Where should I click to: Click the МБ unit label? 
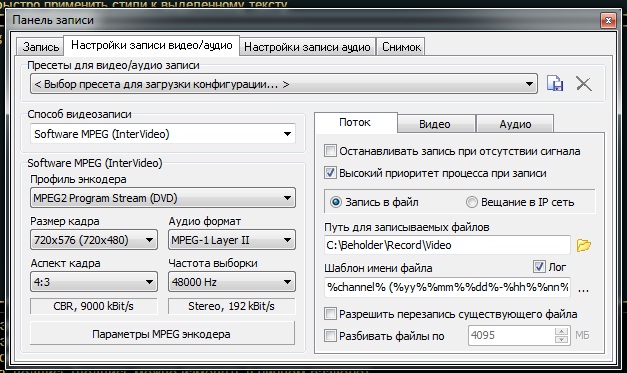582,335
